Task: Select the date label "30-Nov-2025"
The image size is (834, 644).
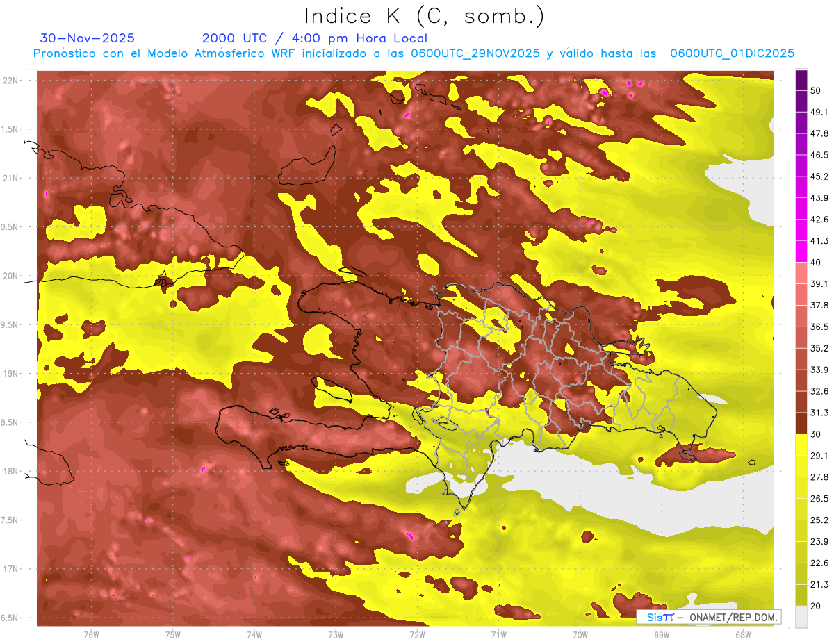Action: (88, 38)
